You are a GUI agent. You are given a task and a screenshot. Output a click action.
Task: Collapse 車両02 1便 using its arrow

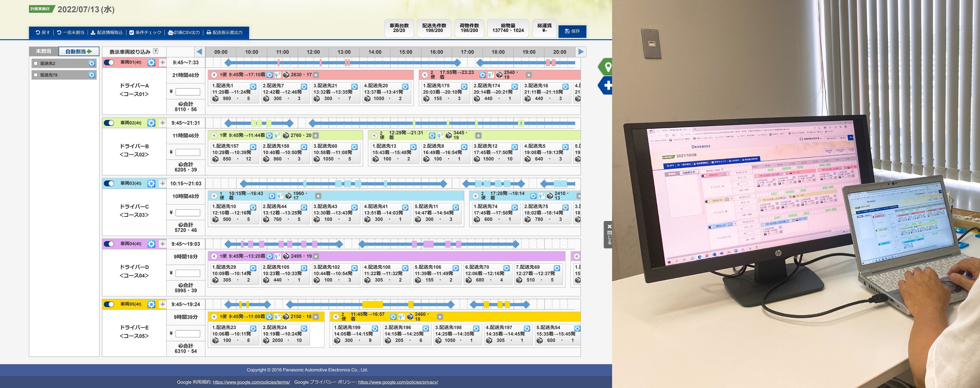214,135
